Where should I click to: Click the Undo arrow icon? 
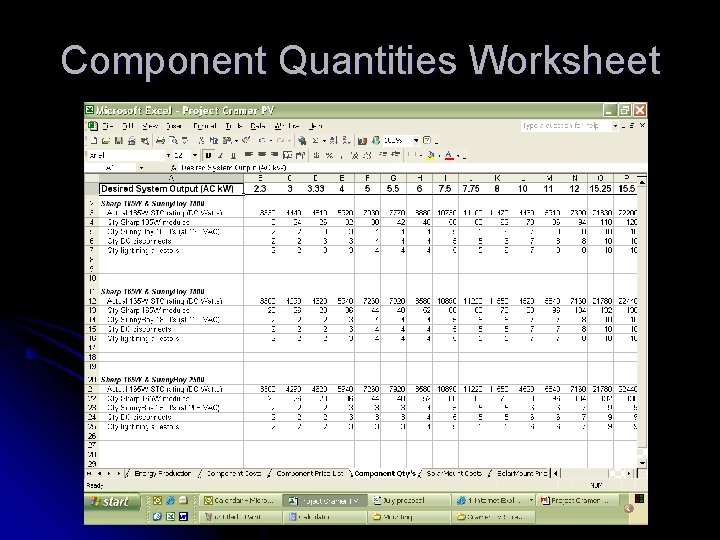[262, 141]
